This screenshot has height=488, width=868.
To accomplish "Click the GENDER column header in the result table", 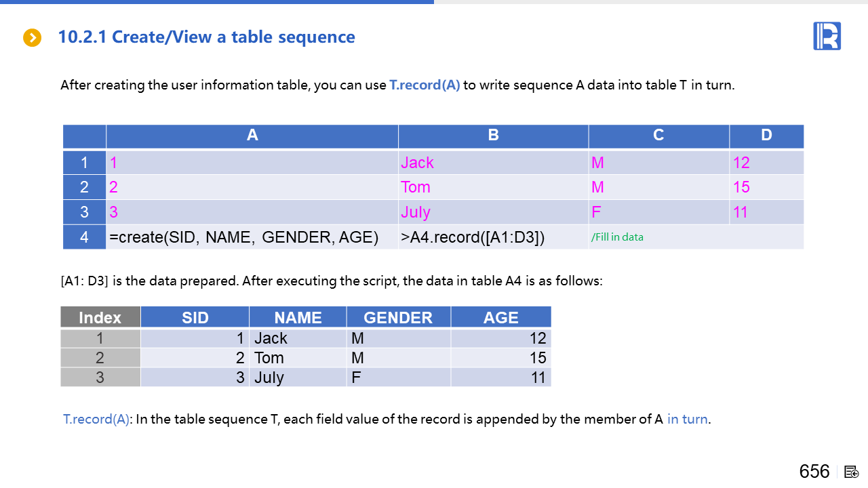I will (398, 317).
